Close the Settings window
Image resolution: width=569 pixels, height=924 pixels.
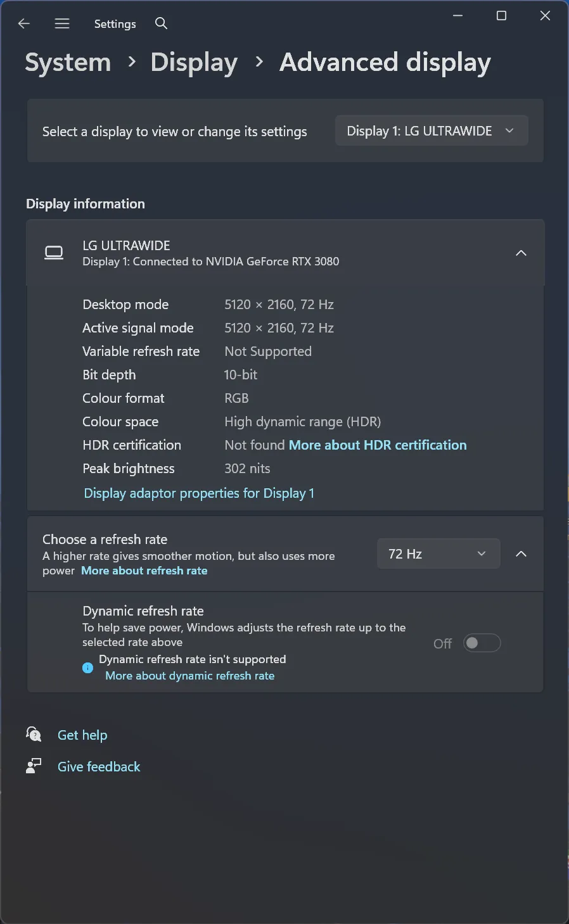(x=545, y=16)
